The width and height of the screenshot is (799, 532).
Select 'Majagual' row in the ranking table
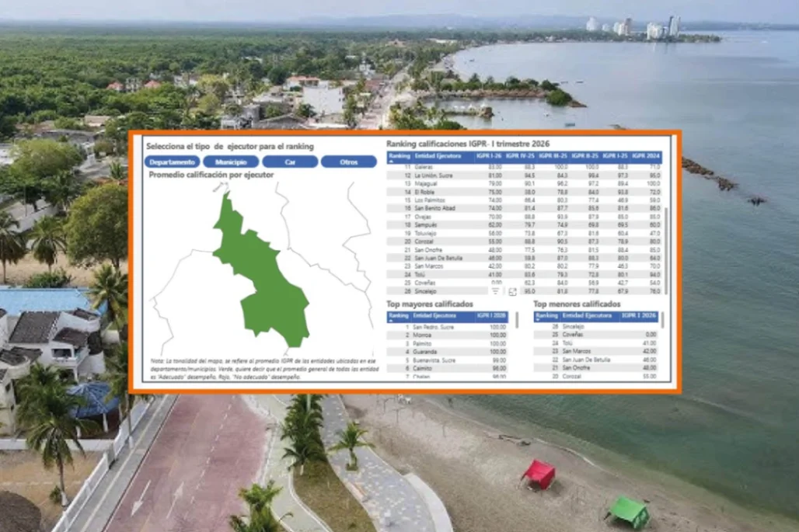point(525,184)
